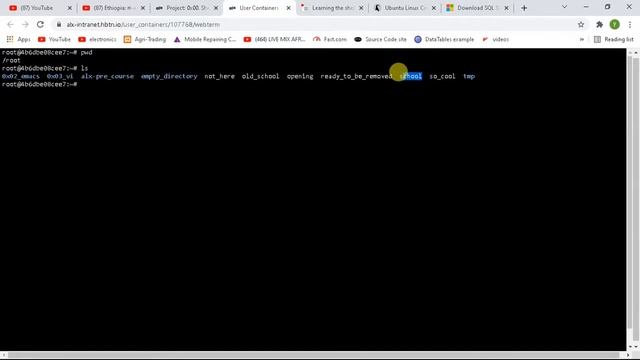This screenshot has width=640, height=360.
Task: Close the Project 0x00 tab
Action: (216, 8)
